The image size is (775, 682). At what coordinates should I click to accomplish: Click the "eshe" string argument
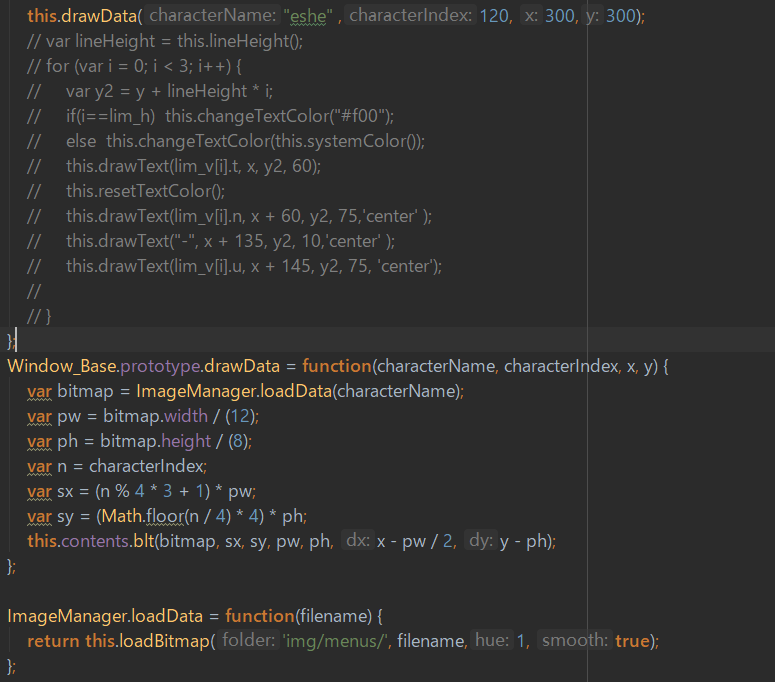pyautogui.click(x=308, y=16)
